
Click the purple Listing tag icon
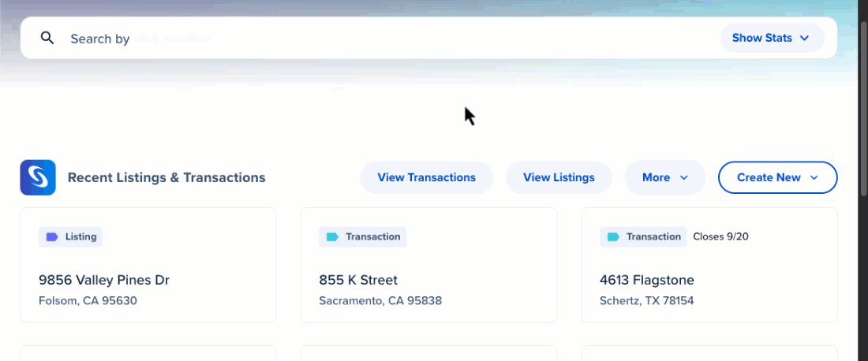52,236
